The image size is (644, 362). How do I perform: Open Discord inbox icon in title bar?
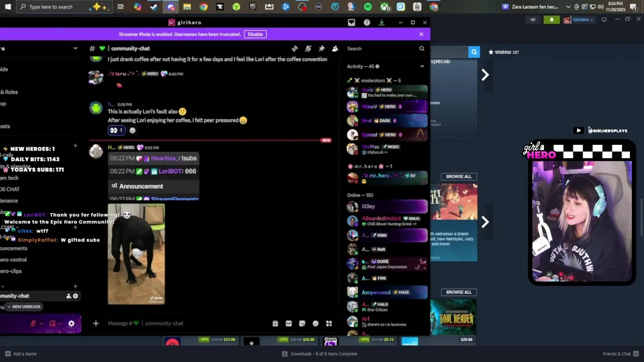(351, 23)
